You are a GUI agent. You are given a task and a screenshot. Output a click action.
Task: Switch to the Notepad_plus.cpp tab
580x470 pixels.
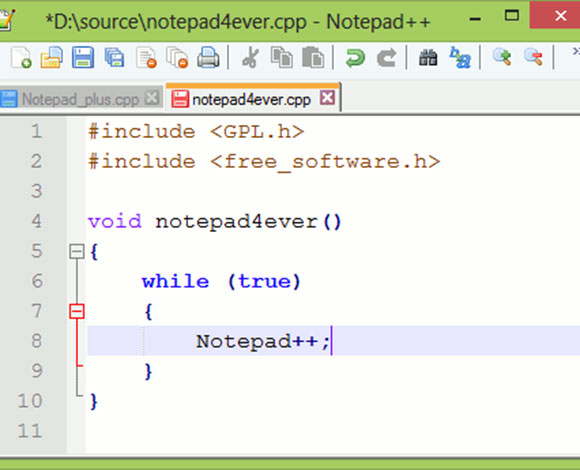pyautogui.click(x=81, y=99)
